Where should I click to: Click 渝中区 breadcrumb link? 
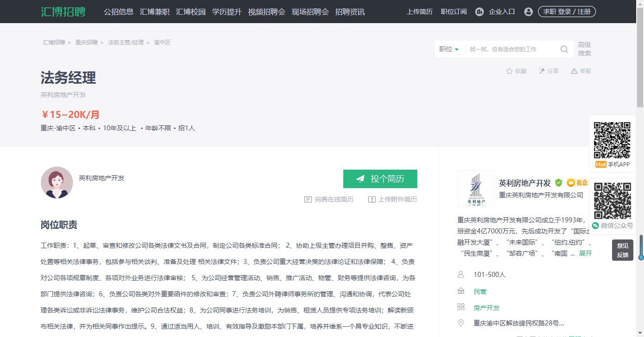[x=162, y=42]
